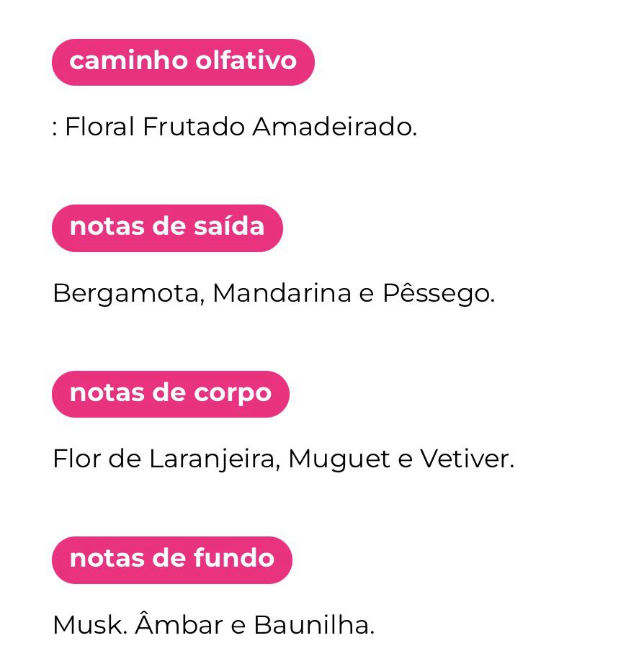The image size is (644, 656).
Task: Open the "notas de fundo" pink label
Action: pos(172,560)
